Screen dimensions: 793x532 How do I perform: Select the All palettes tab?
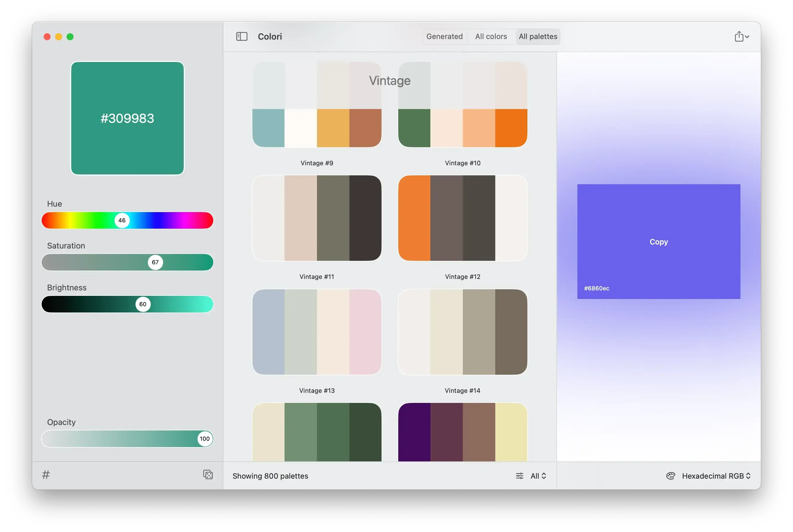[x=538, y=36]
